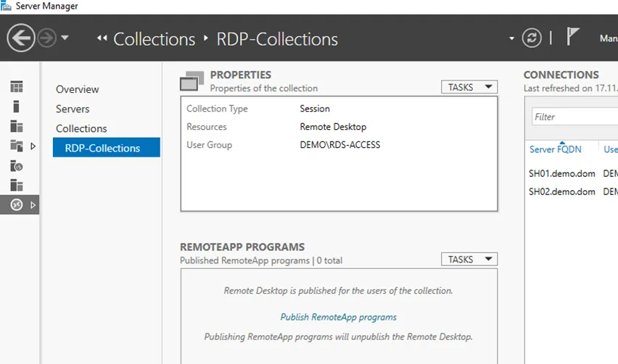Click the User Group value DEMO\RDS-ACCESS

tap(340, 145)
